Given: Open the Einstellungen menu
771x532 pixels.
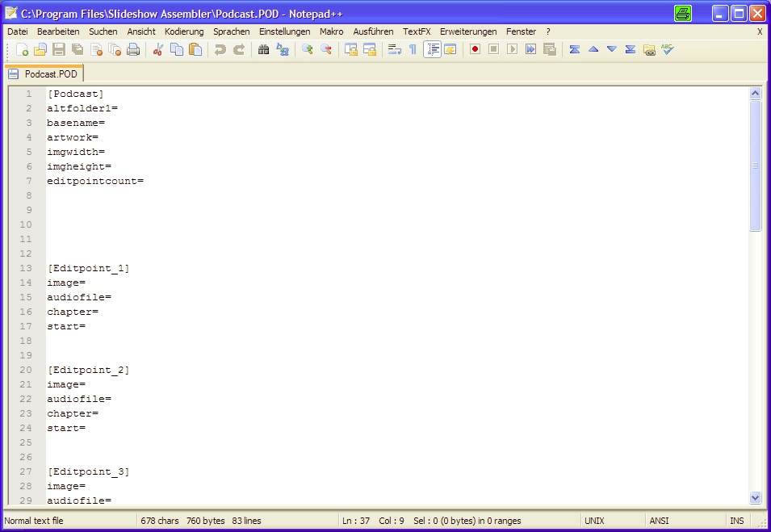Looking at the screenshot, I should coord(284,31).
